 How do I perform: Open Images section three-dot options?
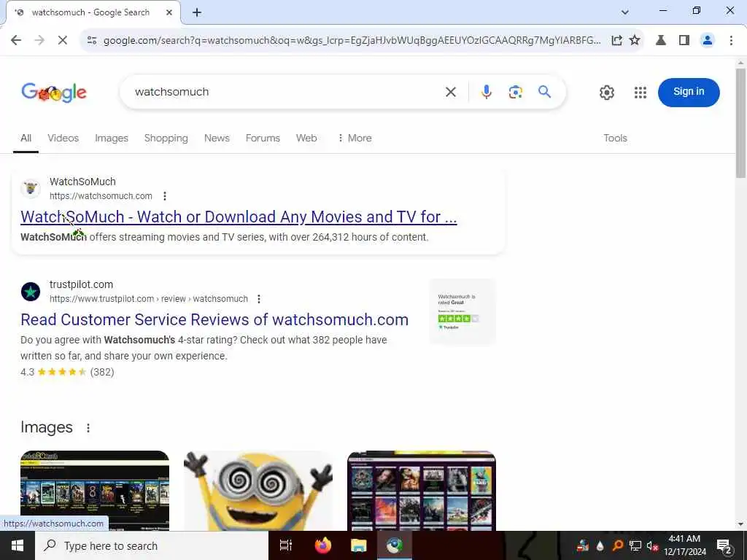[x=88, y=427]
